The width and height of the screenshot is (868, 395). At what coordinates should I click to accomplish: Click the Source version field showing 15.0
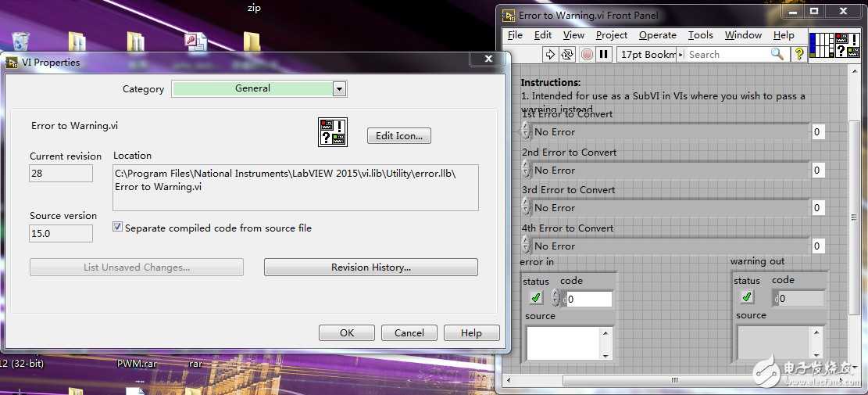pyautogui.click(x=61, y=233)
